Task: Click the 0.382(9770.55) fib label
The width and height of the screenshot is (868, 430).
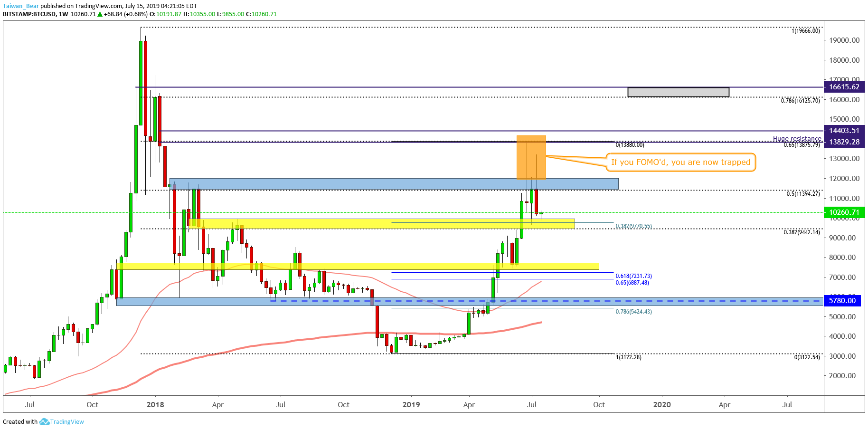Action: point(633,226)
